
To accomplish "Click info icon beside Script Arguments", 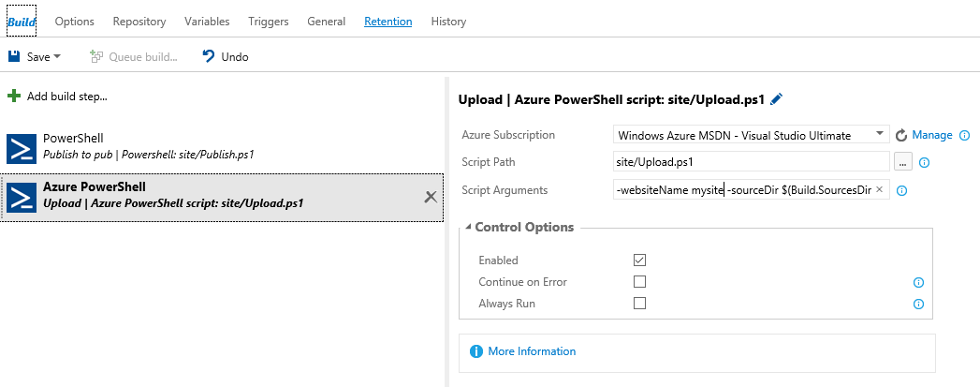I will click(901, 190).
